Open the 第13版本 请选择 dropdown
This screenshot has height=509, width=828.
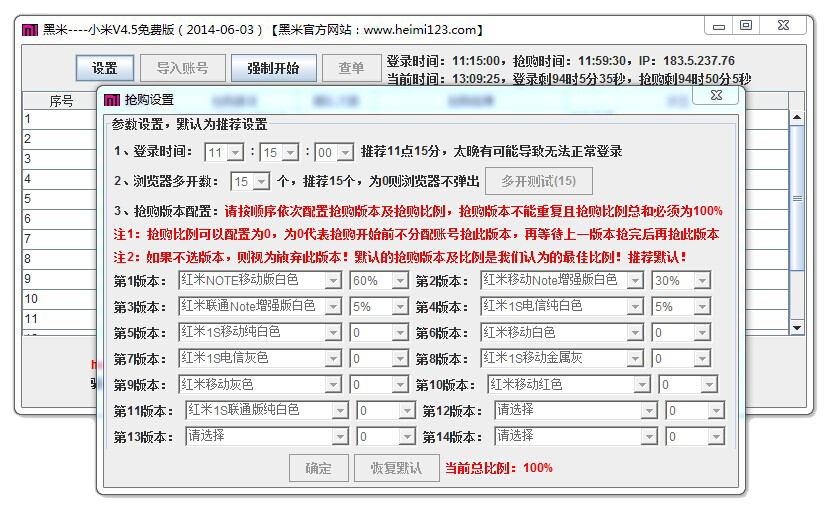(x=267, y=436)
